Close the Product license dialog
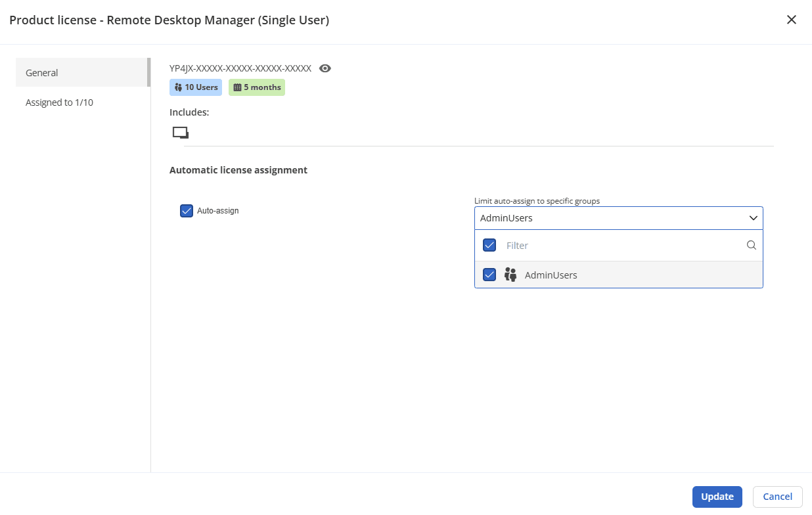Image resolution: width=812 pixels, height=515 pixels. 792,20
